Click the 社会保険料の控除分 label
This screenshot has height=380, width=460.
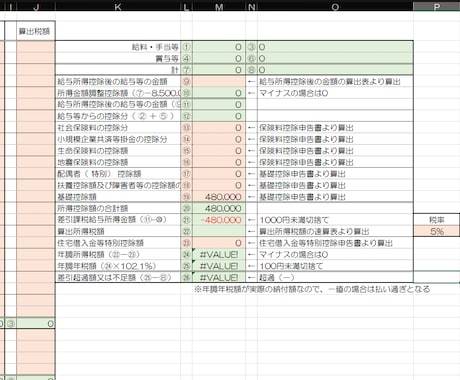coord(92,128)
